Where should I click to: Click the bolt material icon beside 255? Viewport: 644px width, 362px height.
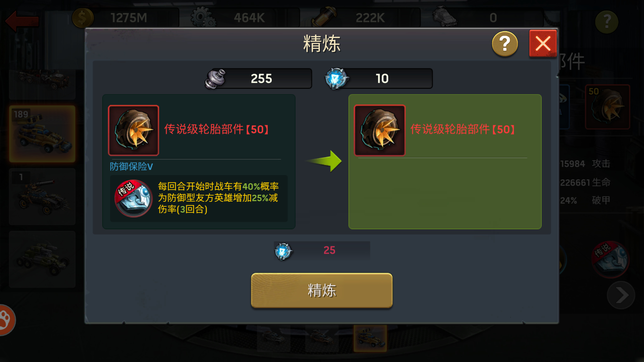(215, 79)
